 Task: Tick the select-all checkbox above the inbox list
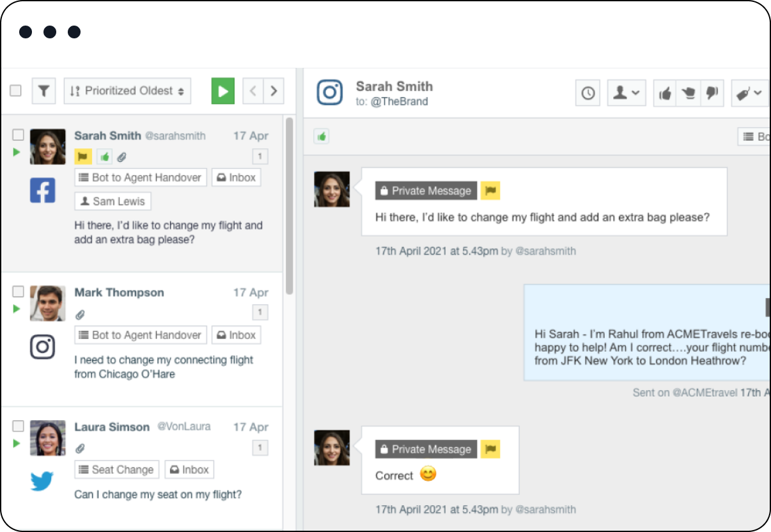tap(15, 90)
